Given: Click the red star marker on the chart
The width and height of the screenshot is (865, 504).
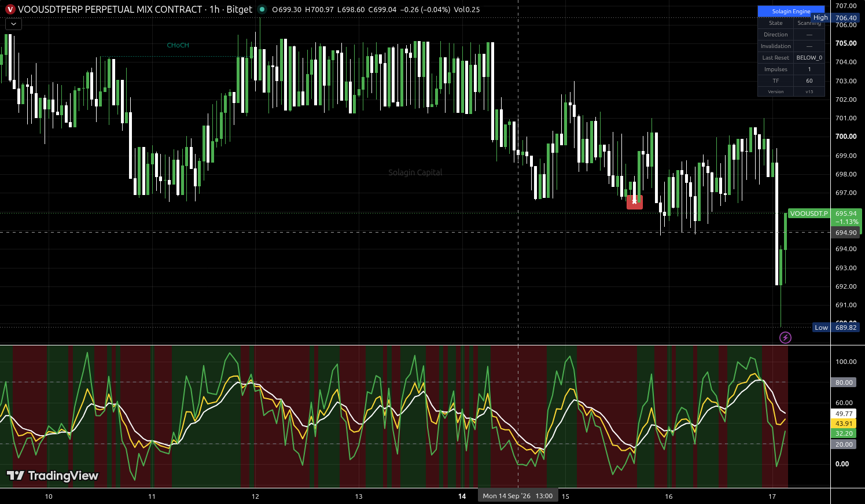Looking at the screenshot, I should (x=635, y=202).
